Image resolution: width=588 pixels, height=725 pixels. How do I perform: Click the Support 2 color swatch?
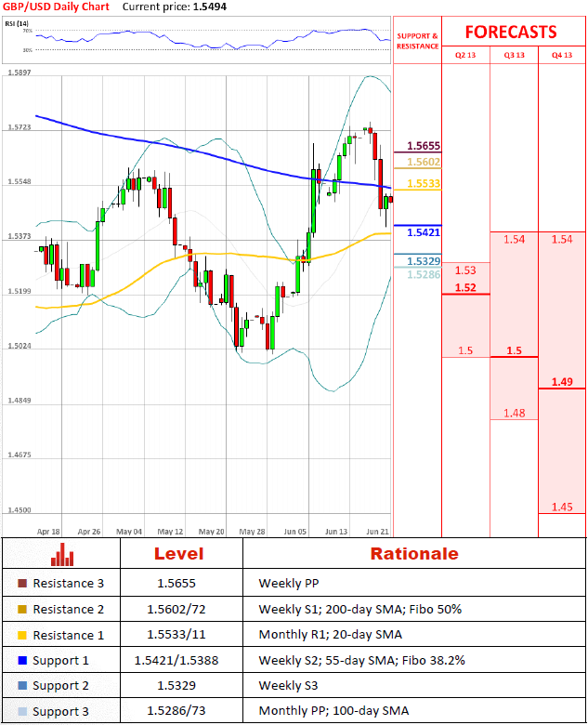coord(22,685)
